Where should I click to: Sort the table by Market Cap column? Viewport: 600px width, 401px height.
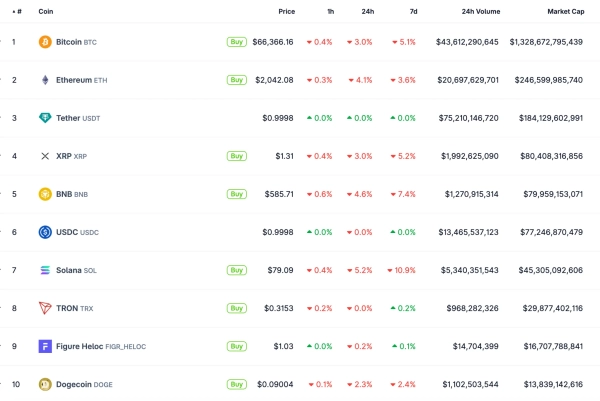click(565, 11)
